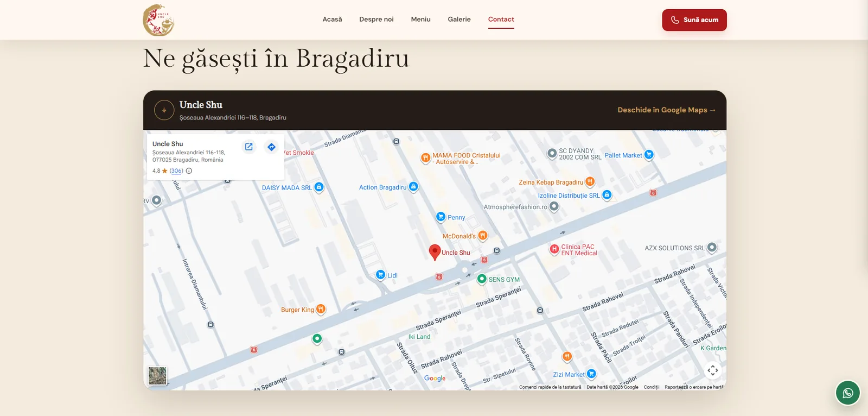The height and width of the screenshot is (416, 868).
Task: Select the Atmospherefashion.ro gray marker
Action: point(554,206)
